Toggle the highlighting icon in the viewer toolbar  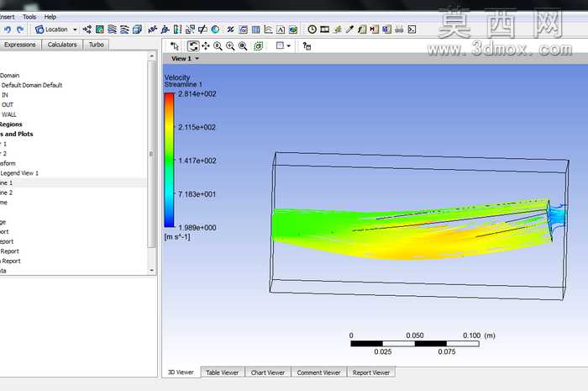click(x=259, y=46)
